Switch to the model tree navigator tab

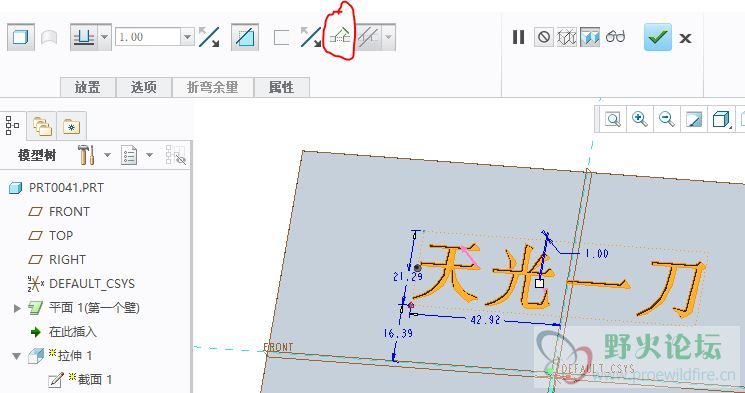tap(12, 126)
